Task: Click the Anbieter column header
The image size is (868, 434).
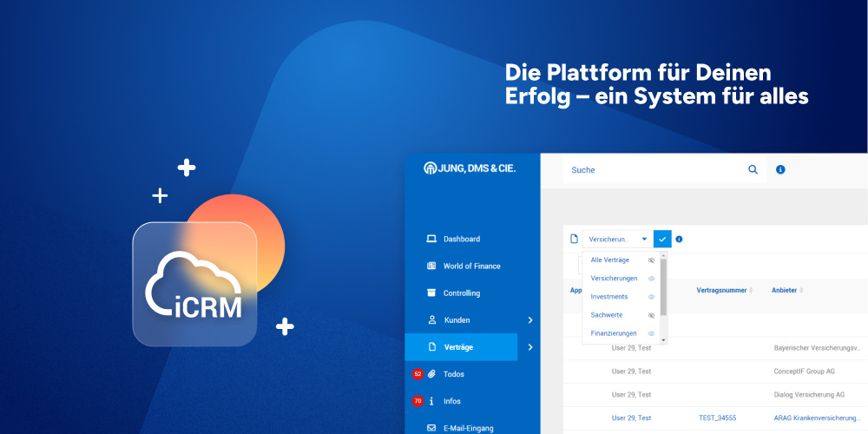Action: point(785,291)
